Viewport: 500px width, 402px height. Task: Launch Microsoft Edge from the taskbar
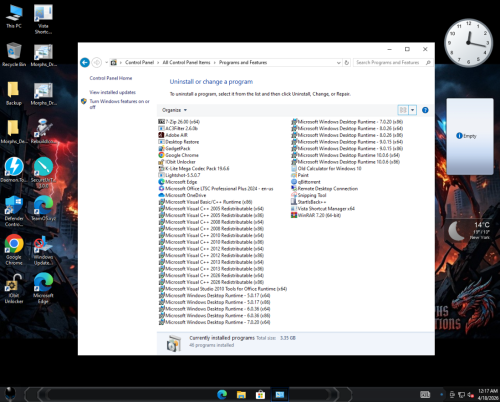(222, 395)
